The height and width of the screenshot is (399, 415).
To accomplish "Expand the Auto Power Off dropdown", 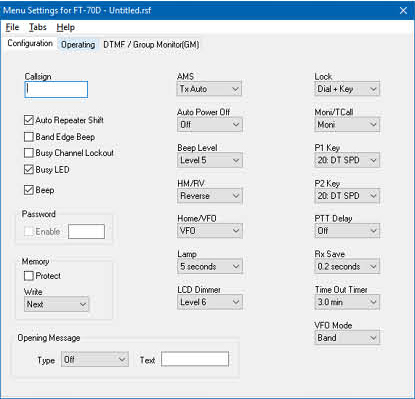I will (209, 125).
